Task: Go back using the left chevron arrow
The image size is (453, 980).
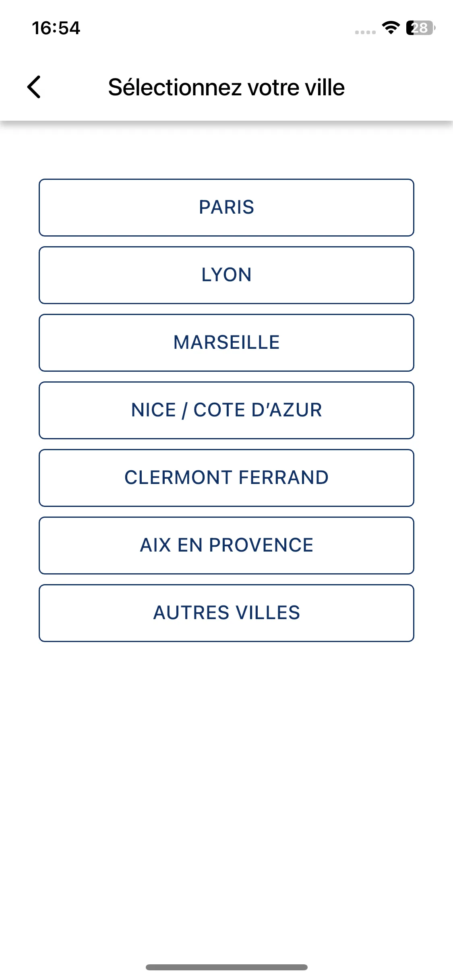Action: point(34,87)
